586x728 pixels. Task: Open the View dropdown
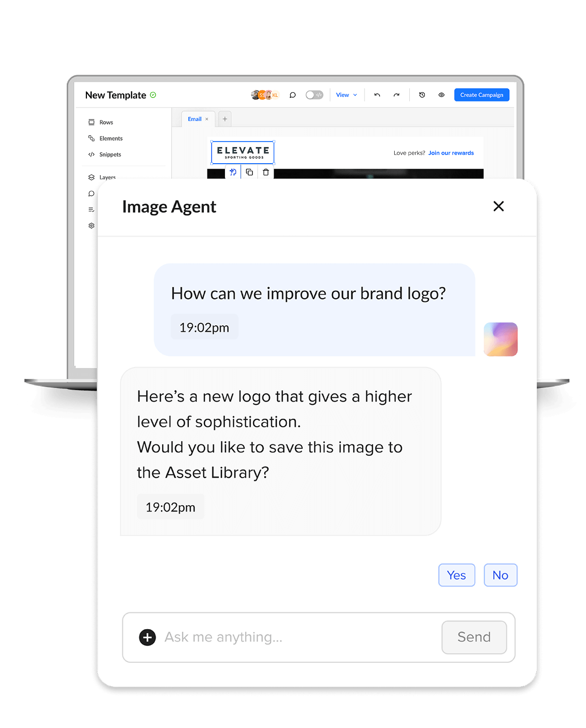pos(346,94)
